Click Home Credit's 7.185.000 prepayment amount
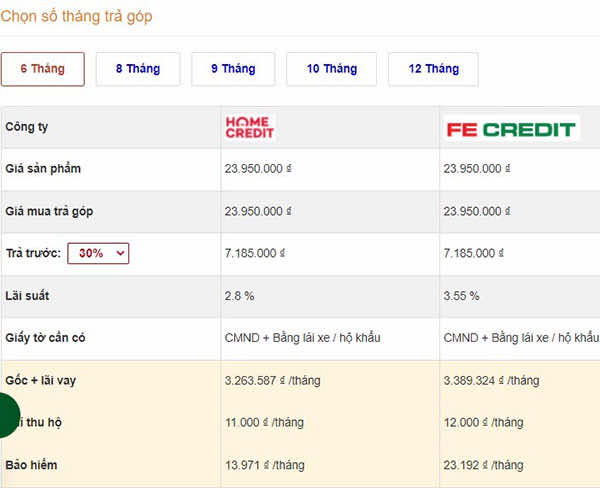This screenshot has width=600, height=488. [255, 253]
